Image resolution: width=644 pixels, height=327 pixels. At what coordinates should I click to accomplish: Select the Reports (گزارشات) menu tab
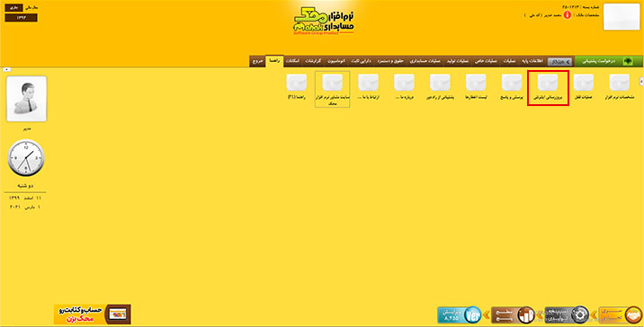[x=313, y=61]
